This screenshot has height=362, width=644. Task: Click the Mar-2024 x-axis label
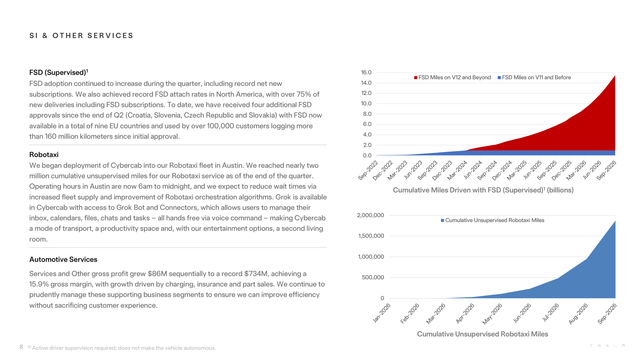point(457,170)
